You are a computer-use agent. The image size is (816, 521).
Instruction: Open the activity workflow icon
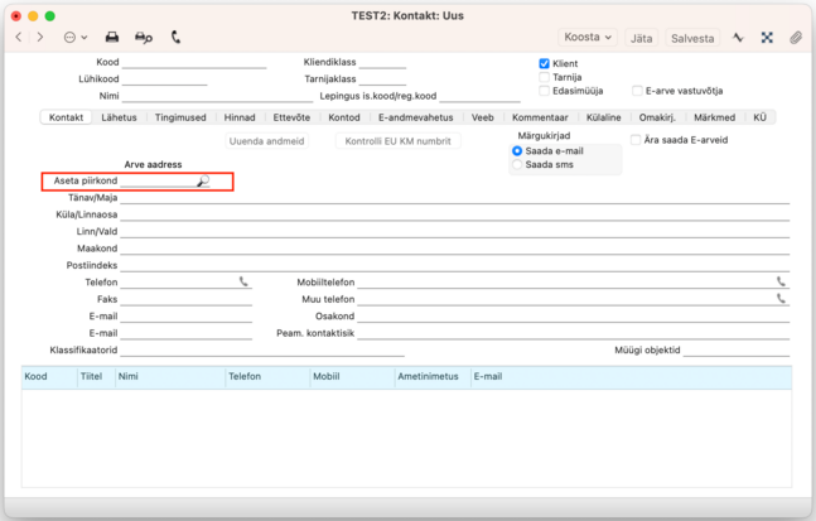pyautogui.click(x=738, y=37)
